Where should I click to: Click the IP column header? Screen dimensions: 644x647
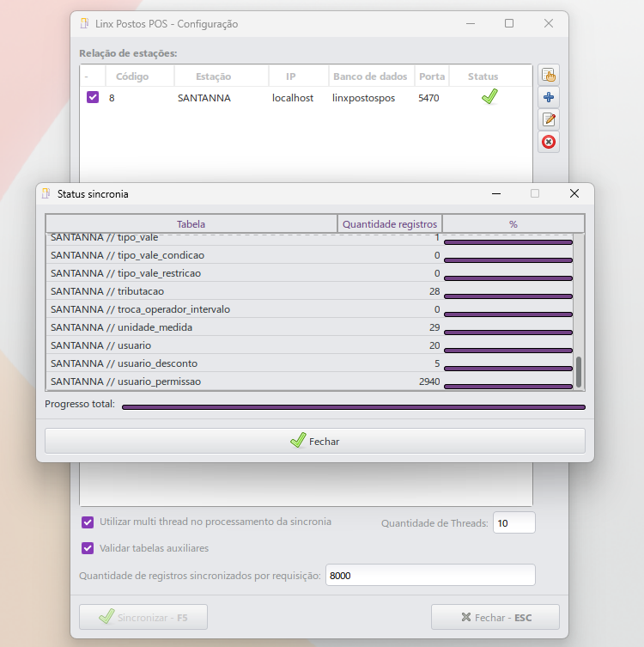point(299,76)
